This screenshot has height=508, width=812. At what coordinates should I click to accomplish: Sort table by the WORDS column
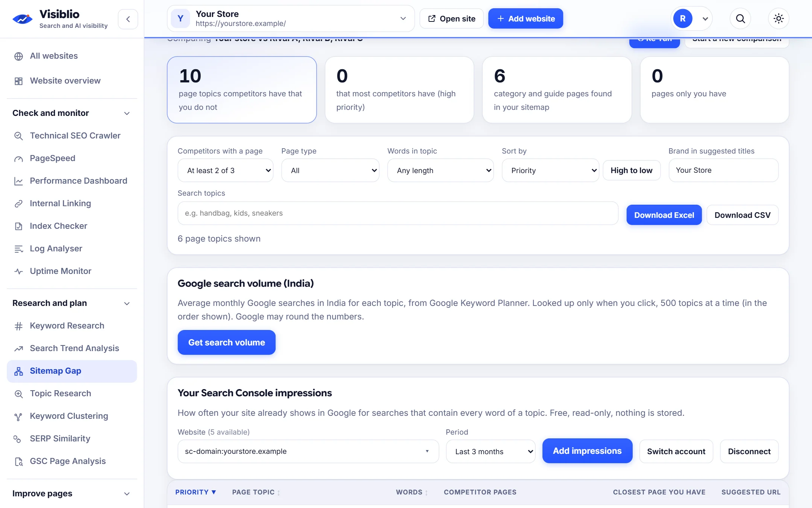[x=412, y=492]
